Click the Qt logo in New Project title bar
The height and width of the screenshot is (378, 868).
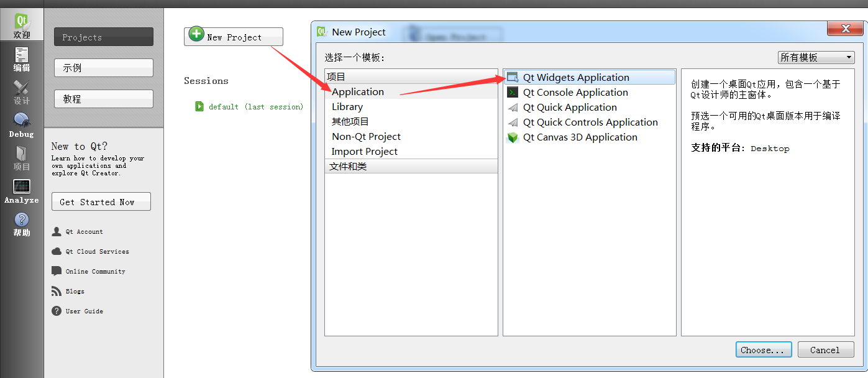tap(322, 32)
